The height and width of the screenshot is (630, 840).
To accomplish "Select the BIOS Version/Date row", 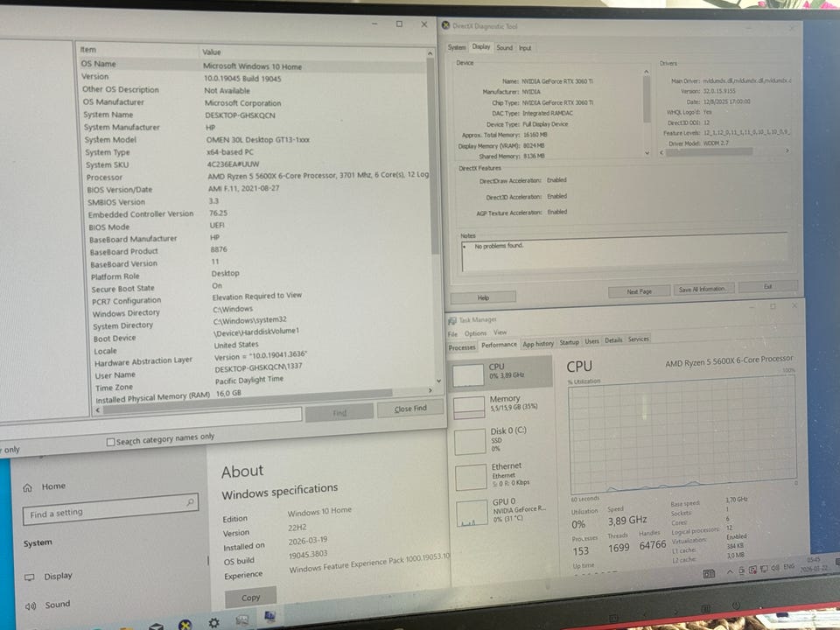I will coord(256,189).
